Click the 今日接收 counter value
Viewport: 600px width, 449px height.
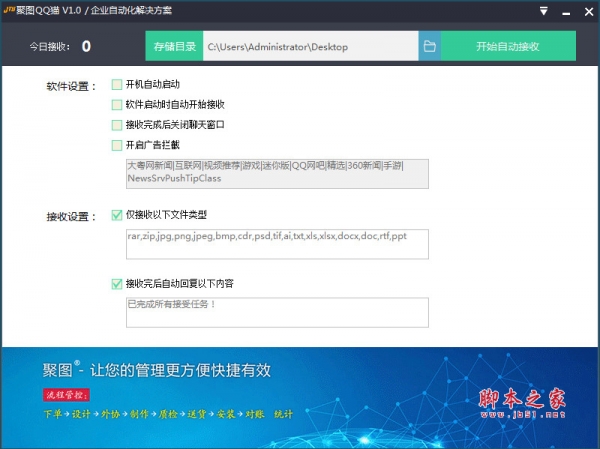(86, 46)
